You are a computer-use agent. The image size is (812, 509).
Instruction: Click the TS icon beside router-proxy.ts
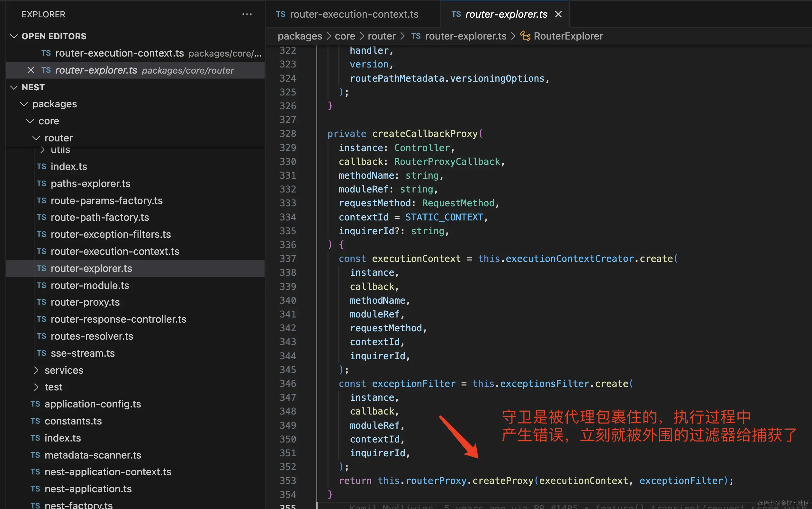point(41,302)
